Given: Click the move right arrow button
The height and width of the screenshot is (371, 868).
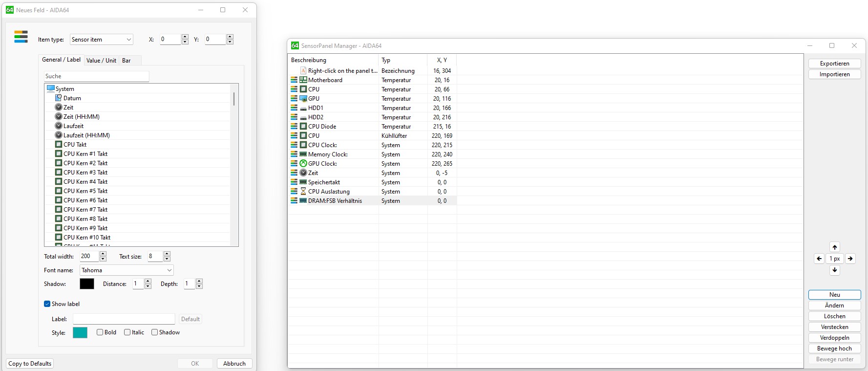Looking at the screenshot, I should tap(850, 259).
